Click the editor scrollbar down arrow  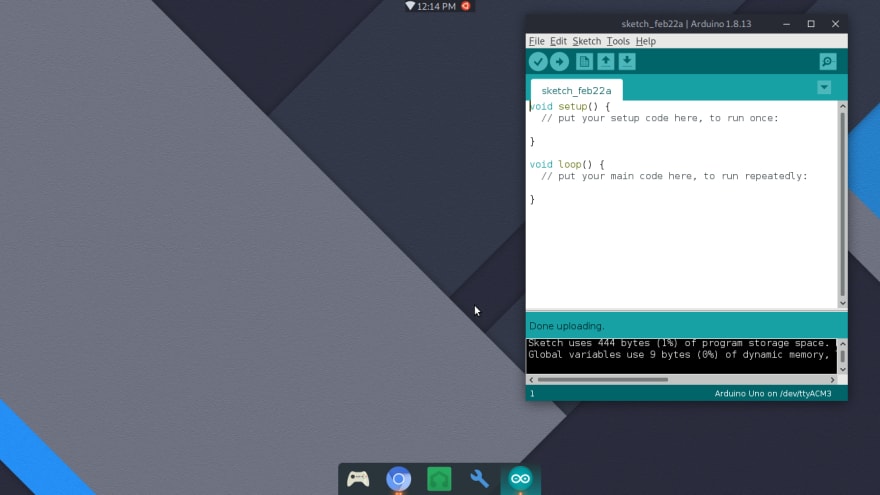point(842,303)
